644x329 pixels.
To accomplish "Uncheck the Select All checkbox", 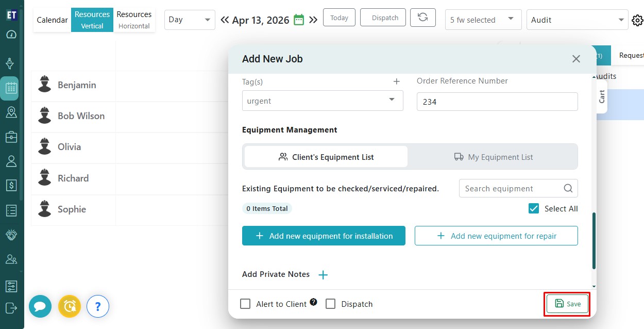I will pos(534,209).
